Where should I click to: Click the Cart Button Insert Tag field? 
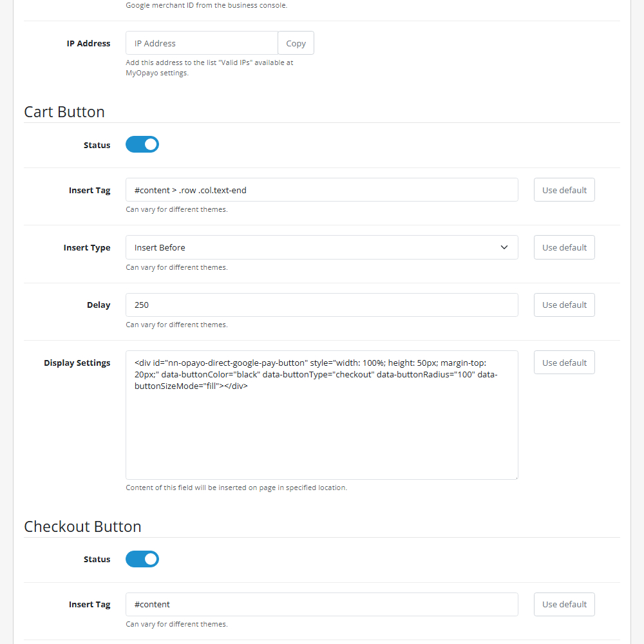point(321,190)
